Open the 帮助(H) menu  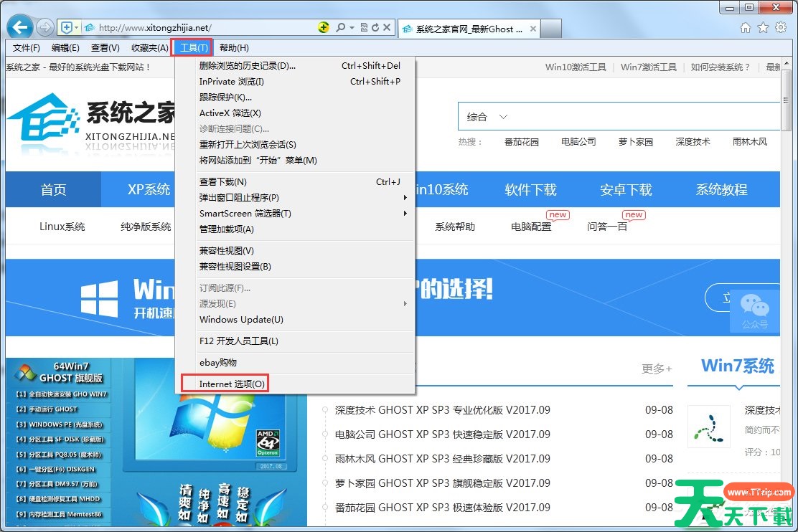tap(234, 48)
